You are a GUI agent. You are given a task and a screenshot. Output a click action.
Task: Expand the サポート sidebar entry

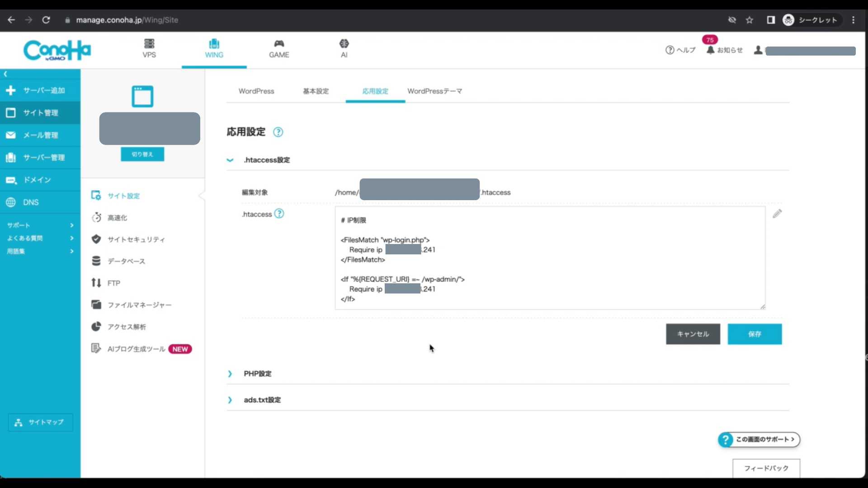click(x=40, y=225)
